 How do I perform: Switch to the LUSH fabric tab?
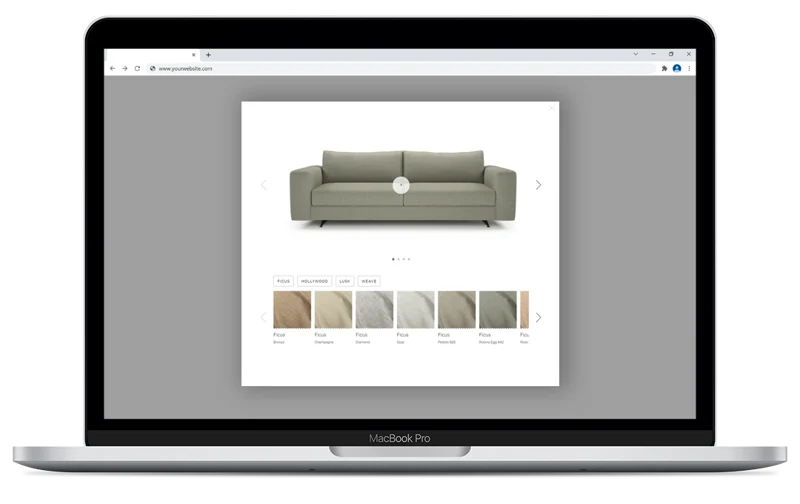click(345, 281)
